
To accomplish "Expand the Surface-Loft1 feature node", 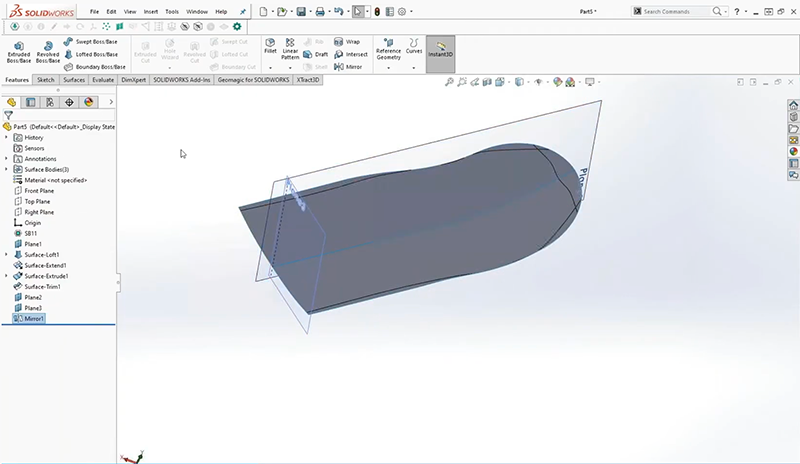I will [x=7, y=255].
